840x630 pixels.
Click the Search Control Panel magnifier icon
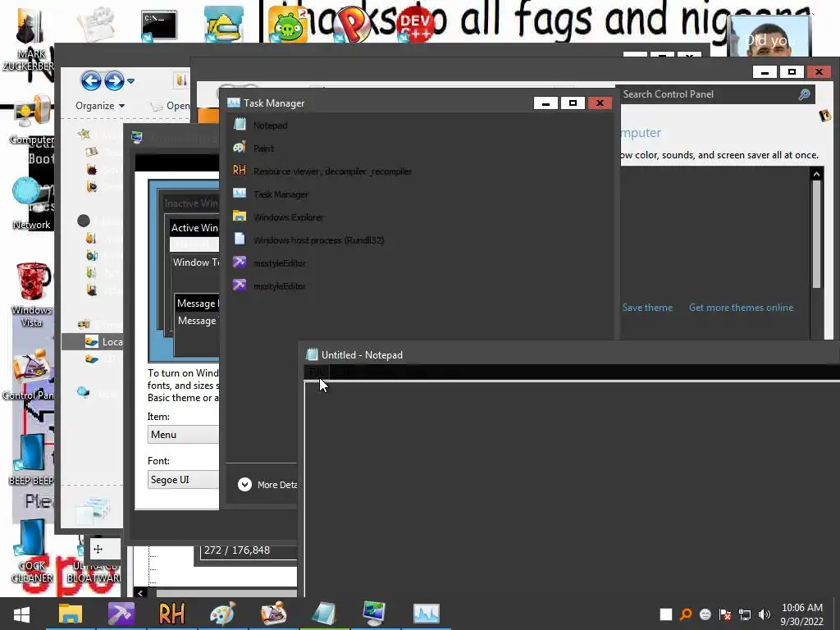[804, 95]
